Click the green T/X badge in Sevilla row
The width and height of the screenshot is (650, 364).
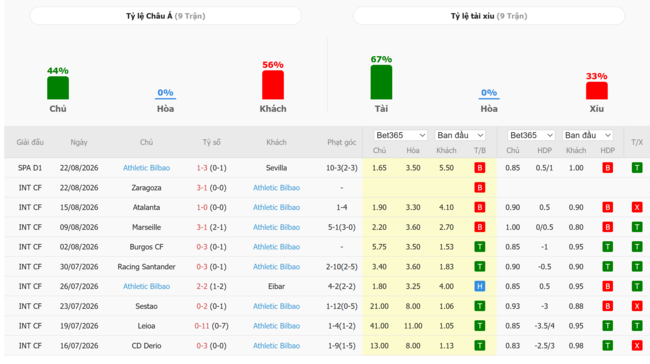[x=637, y=168]
